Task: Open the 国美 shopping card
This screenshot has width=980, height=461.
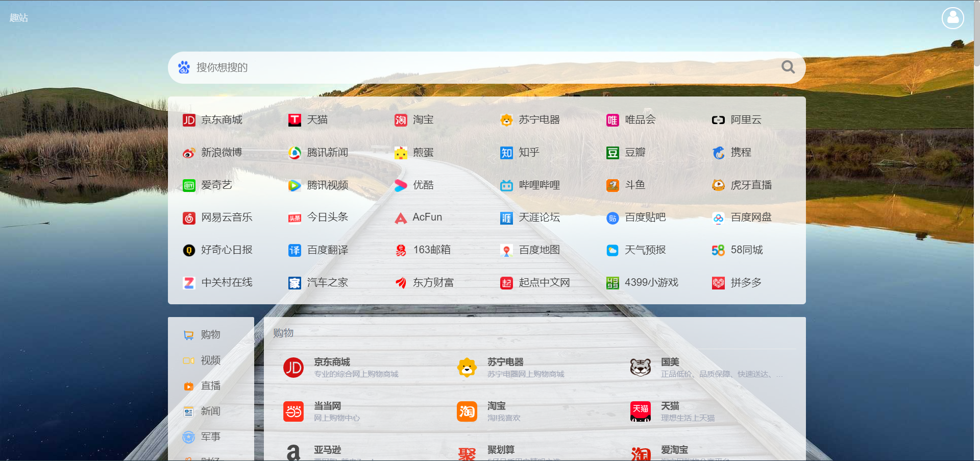Action: coord(707,368)
